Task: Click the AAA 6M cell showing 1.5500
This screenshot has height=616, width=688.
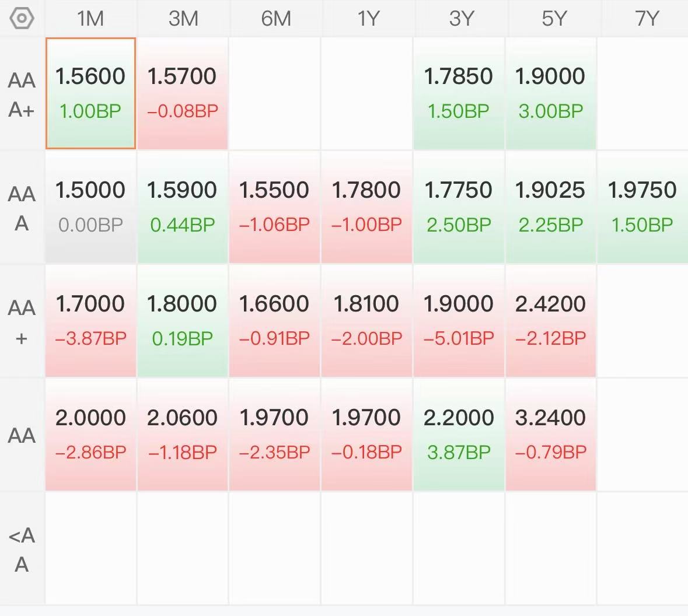Action: (x=275, y=207)
